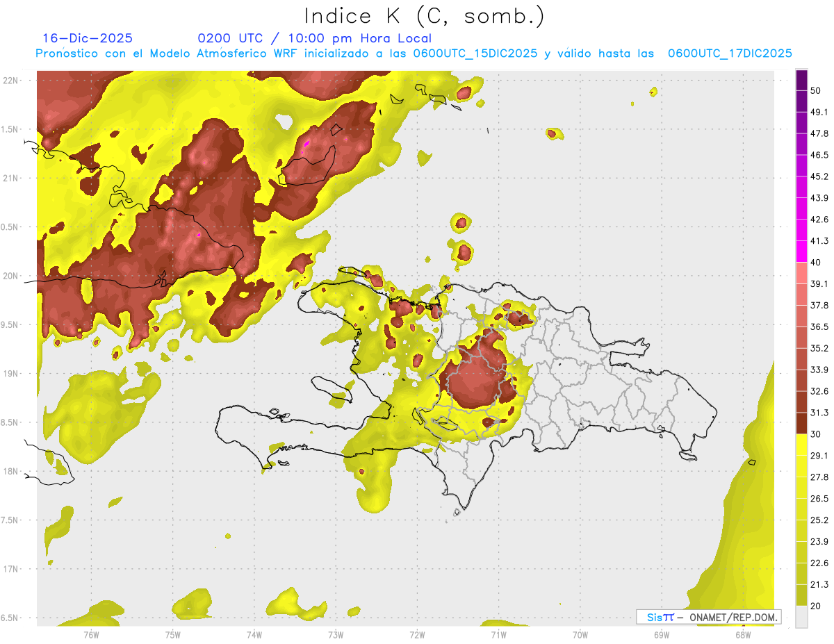Image resolution: width=834 pixels, height=644 pixels.
Task: Click the 20N latitude axis label
Action: (x=10, y=276)
